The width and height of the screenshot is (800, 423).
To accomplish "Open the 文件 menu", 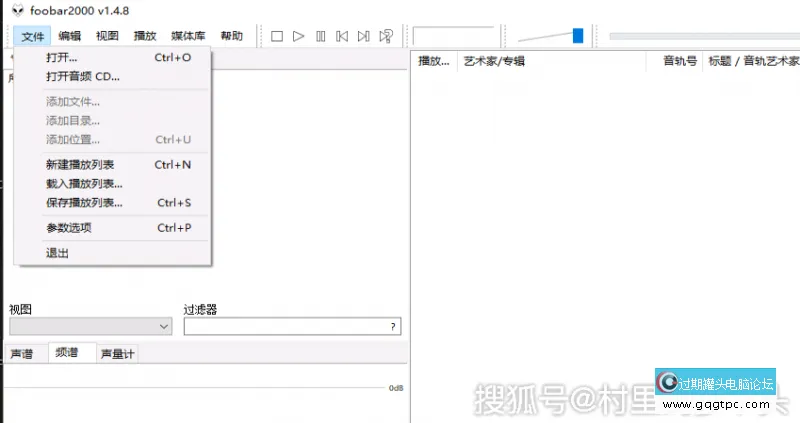I will 33,36.
